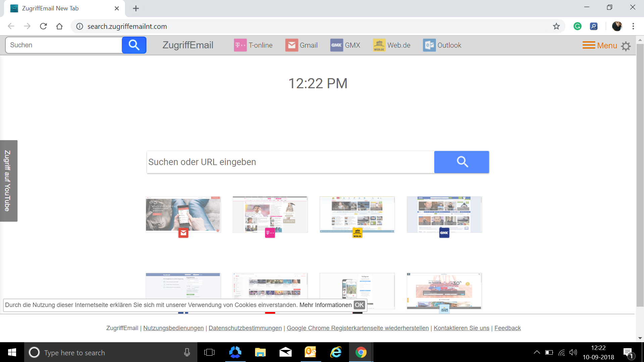Open the Zugriff auf YouTube side panel
This screenshot has width=644, height=362.
(x=8, y=181)
